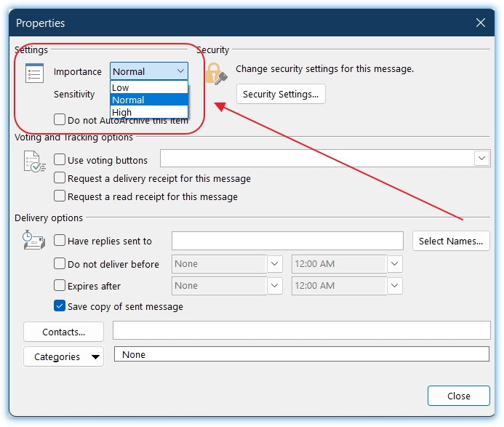Click the Contacts button

tap(63, 332)
